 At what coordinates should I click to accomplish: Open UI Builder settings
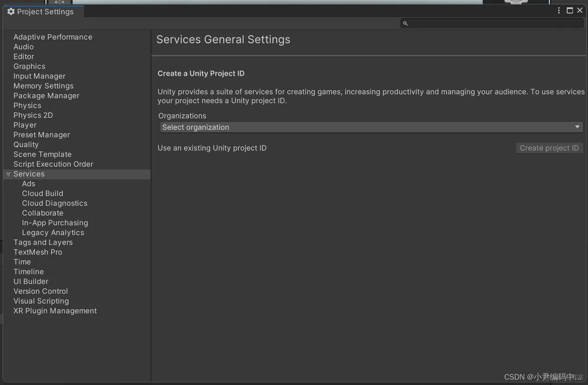tap(31, 281)
